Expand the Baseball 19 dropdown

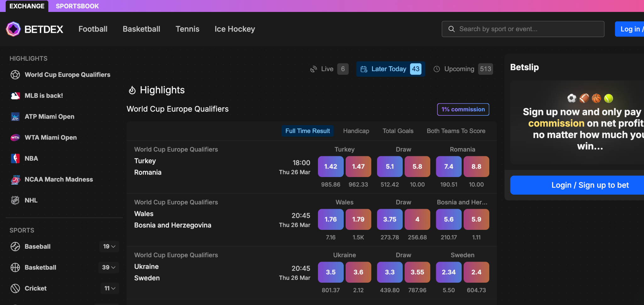[x=109, y=247]
